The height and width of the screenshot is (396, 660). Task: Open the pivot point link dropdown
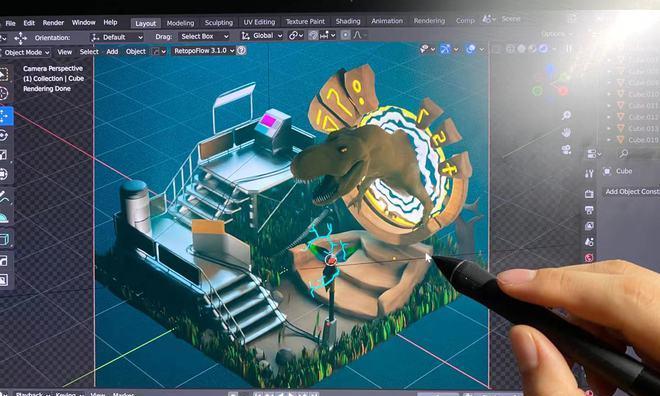295,36
